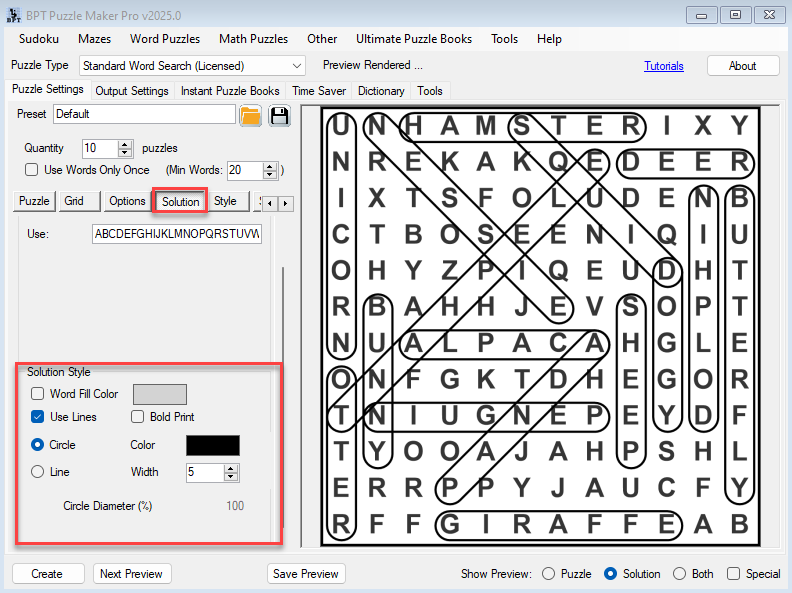Click the BPT app logo in title bar
792x593 pixels.
(12, 14)
